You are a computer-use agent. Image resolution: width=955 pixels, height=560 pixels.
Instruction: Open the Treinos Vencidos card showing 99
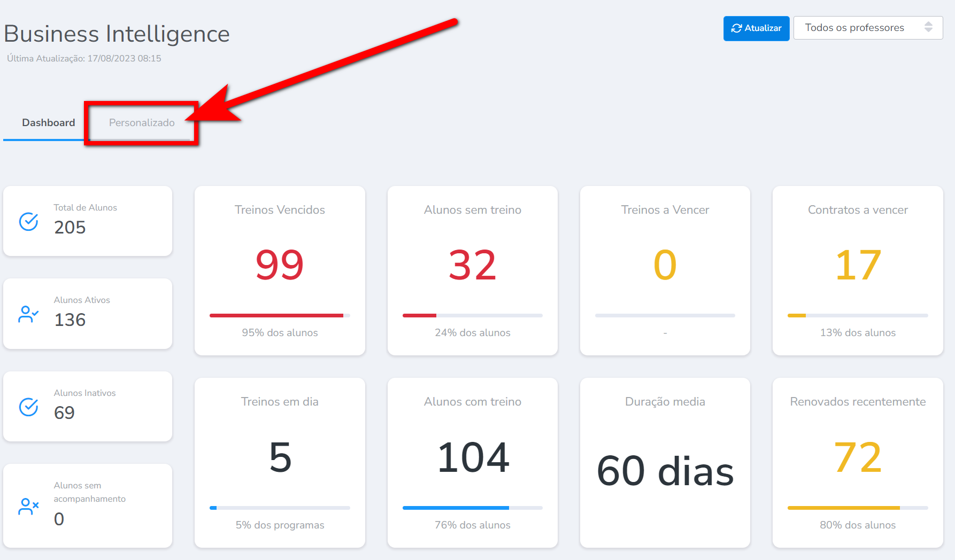[280, 270]
